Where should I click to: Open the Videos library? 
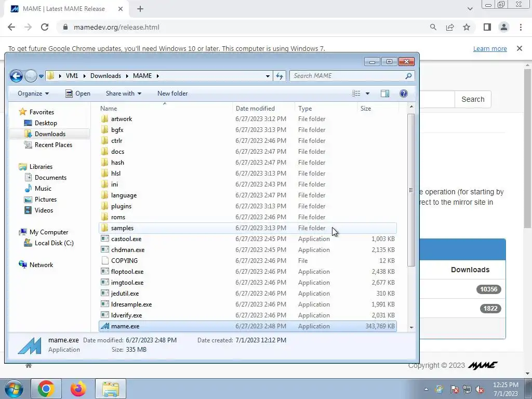tap(38, 210)
